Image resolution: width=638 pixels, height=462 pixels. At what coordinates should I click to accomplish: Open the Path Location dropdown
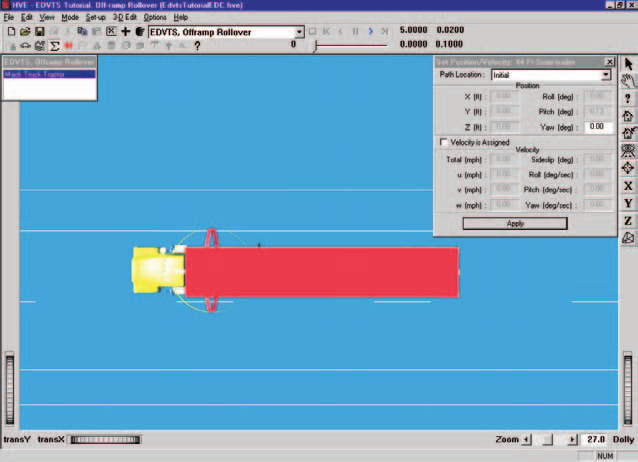click(x=606, y=75)
